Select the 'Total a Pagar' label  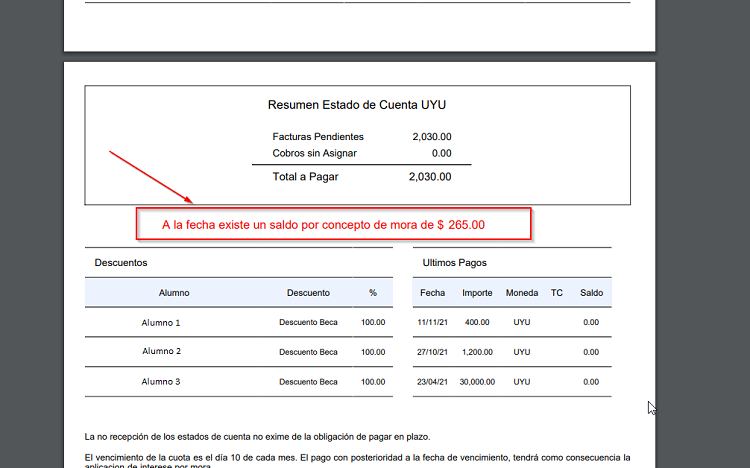[x=305, y=177]
